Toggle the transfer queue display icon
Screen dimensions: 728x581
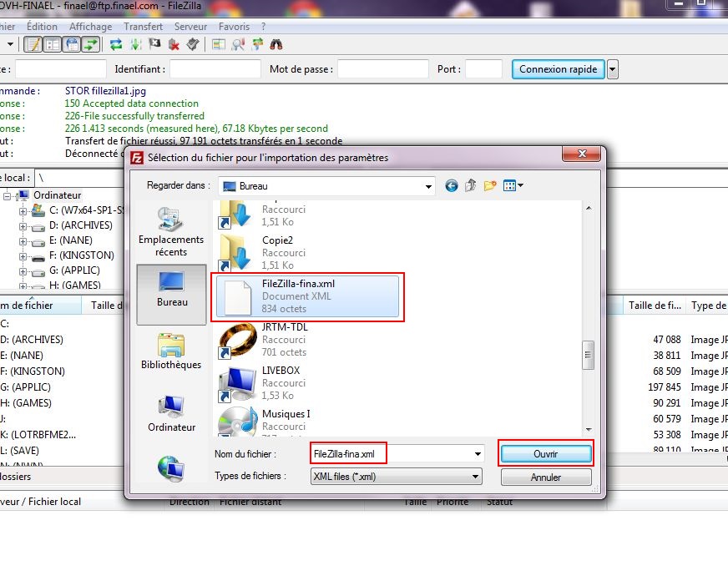click(x=91, y=44)
